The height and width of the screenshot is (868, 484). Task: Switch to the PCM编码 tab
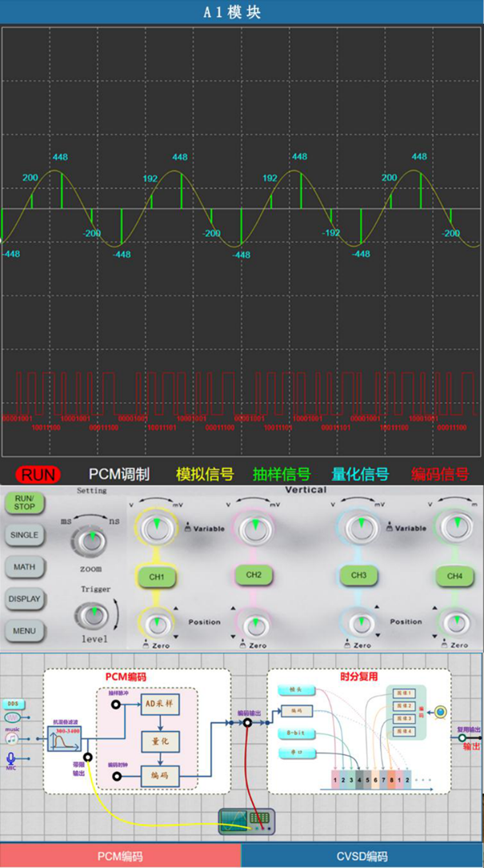[120, 856]
